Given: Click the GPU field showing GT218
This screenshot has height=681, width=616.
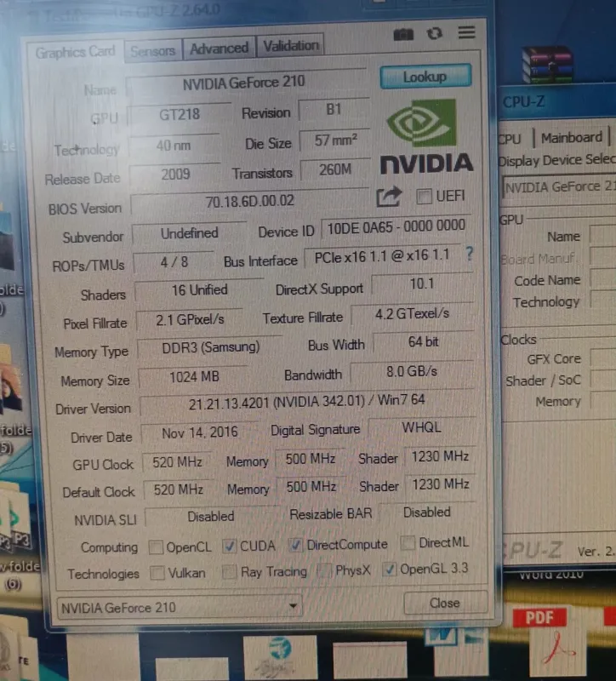Looking at the screenshot, I should (x=179, y=114).
